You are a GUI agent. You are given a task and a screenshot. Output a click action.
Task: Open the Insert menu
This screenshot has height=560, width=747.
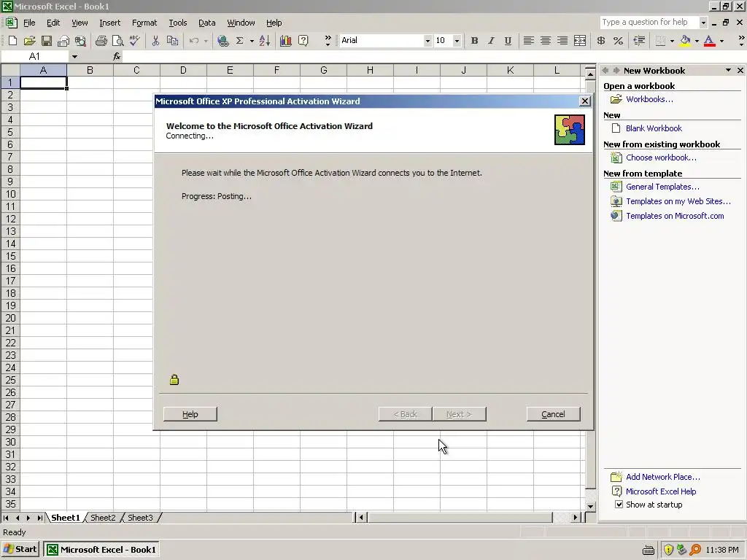109,23
